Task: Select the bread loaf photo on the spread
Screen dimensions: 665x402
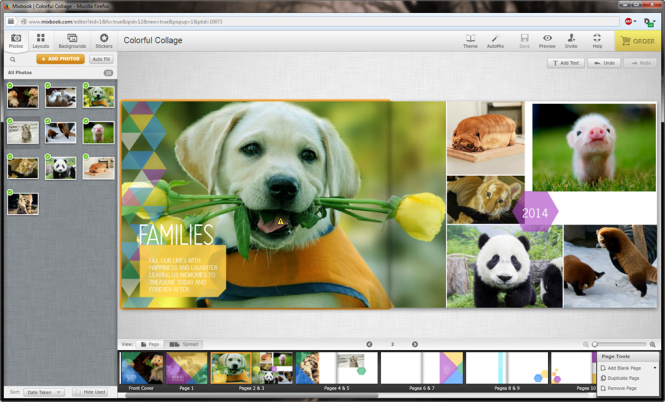Action: pyautogui.click(x=486, y=138)
